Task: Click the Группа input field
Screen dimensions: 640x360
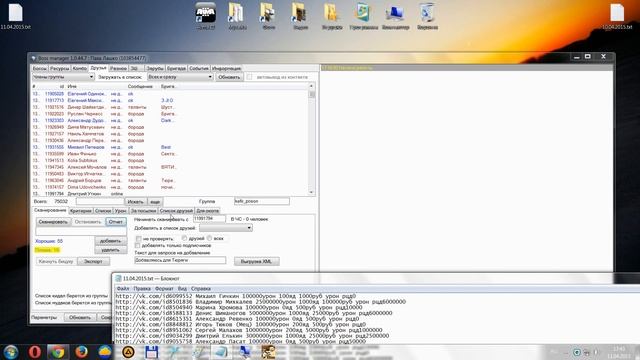Action: (x=262, y=201)
